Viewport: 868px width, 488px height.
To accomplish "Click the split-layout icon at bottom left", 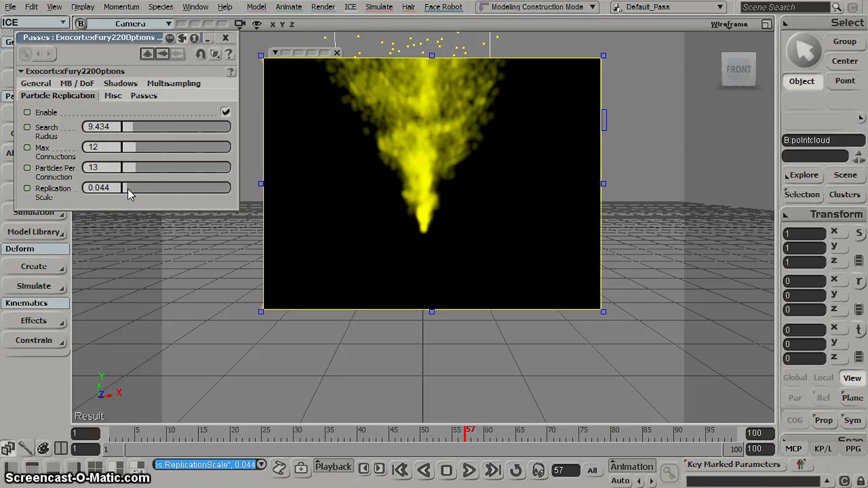I will [x=61, y=449].
